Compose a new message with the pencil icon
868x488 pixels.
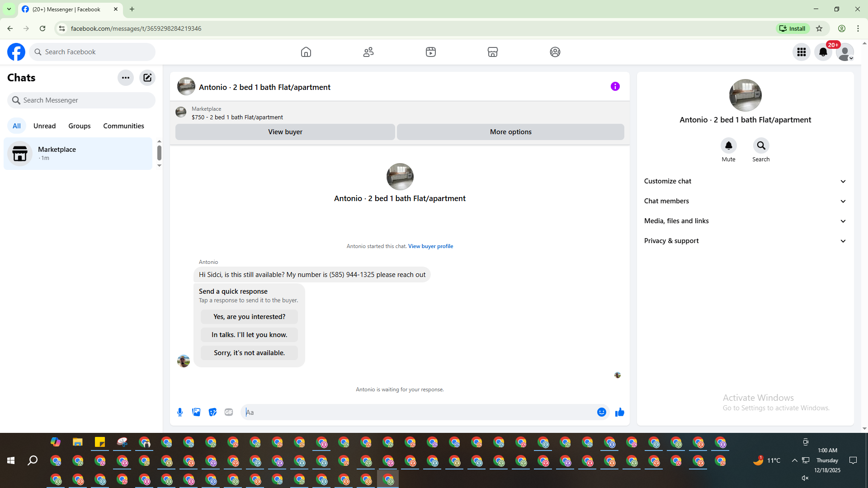147,78
